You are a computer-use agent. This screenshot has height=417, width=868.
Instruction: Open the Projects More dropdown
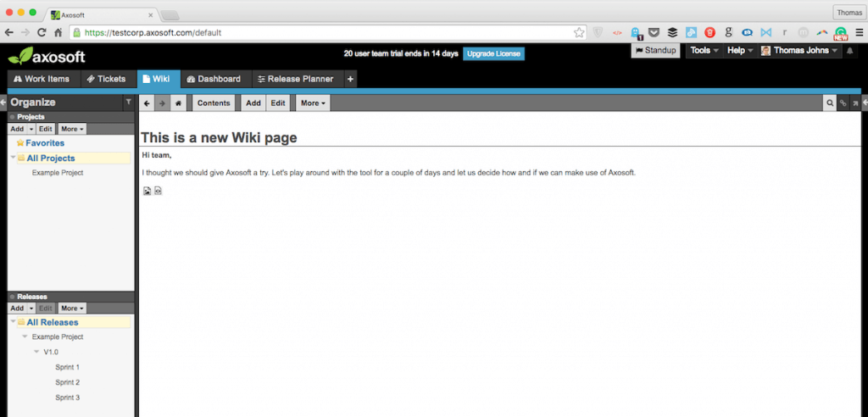(x=72, y=129)
